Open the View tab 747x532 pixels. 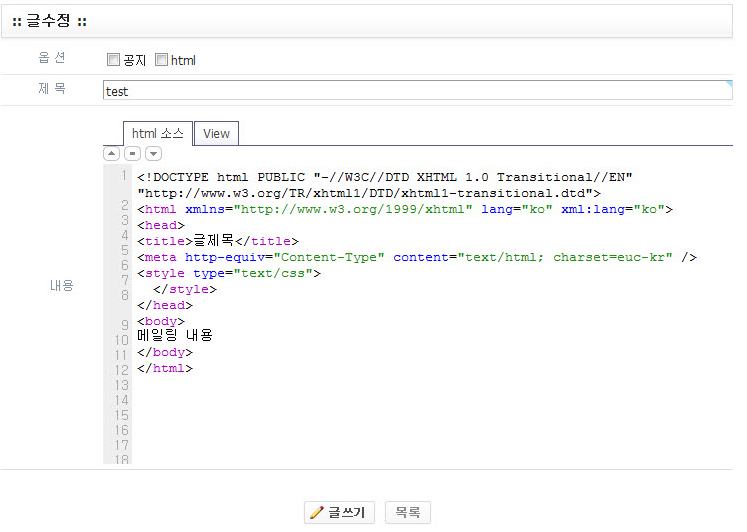[216, 133]
